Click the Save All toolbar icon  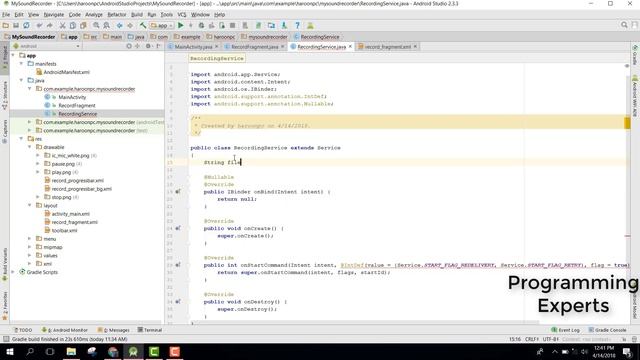16,25
